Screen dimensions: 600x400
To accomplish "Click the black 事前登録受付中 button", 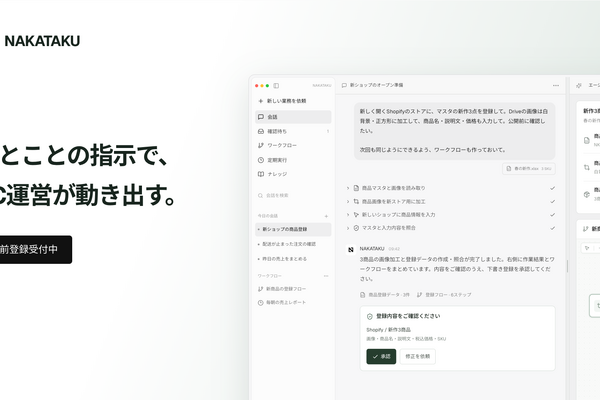I will coord(35,250).
